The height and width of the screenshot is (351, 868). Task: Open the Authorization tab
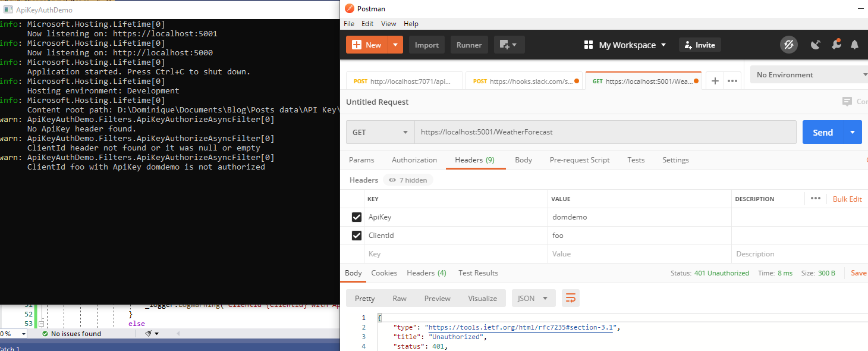pos(414,160)
